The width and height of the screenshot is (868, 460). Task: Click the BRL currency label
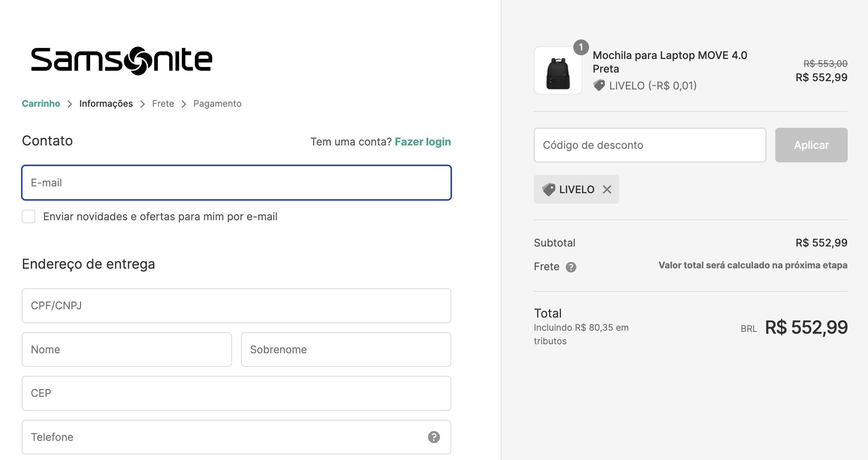point(749,329)
